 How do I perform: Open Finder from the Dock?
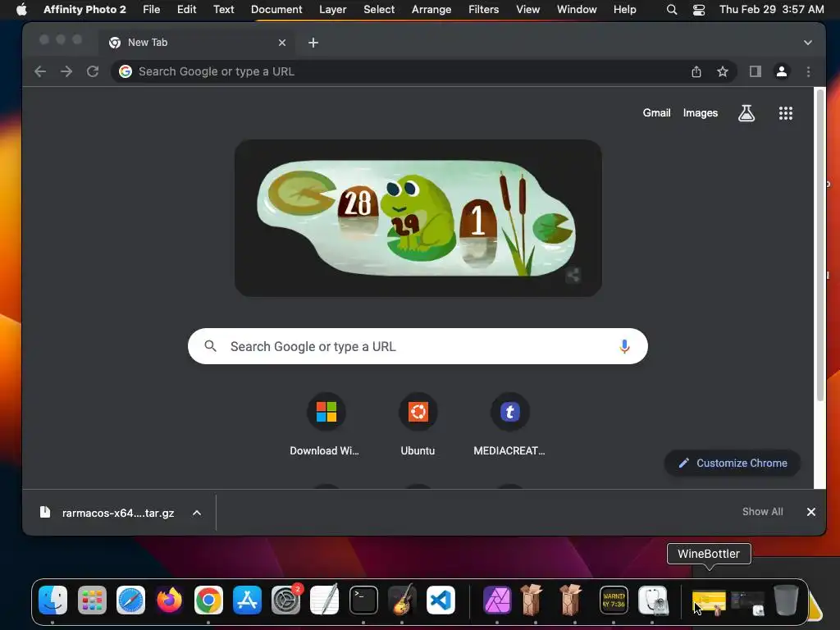coord(52,600)
